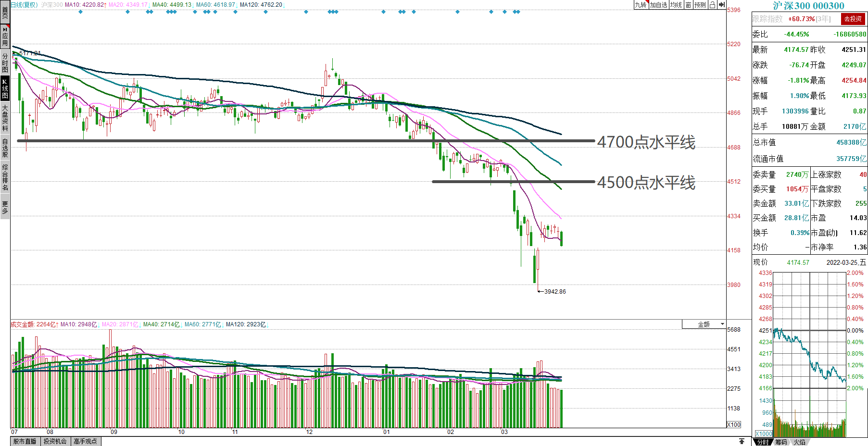Switch to the 分时图 view
Viewport: 868px width, 446px height.
(x=5, y=62)
